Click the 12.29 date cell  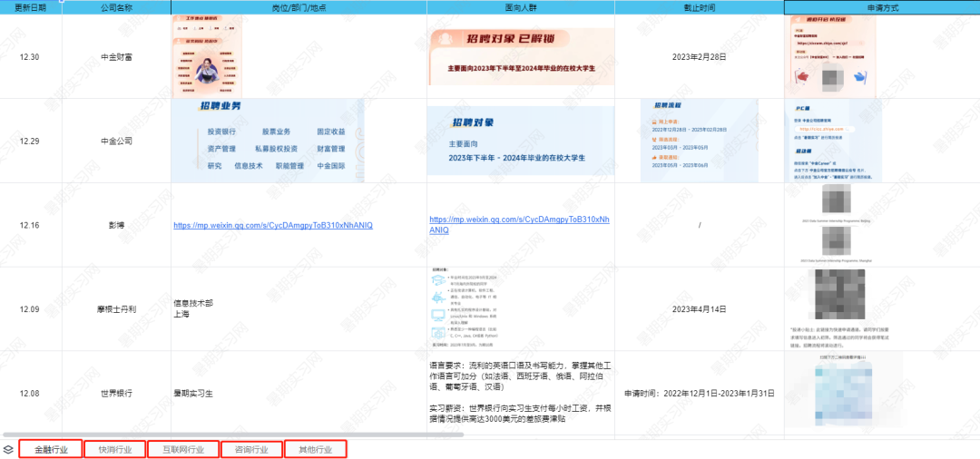31,142
